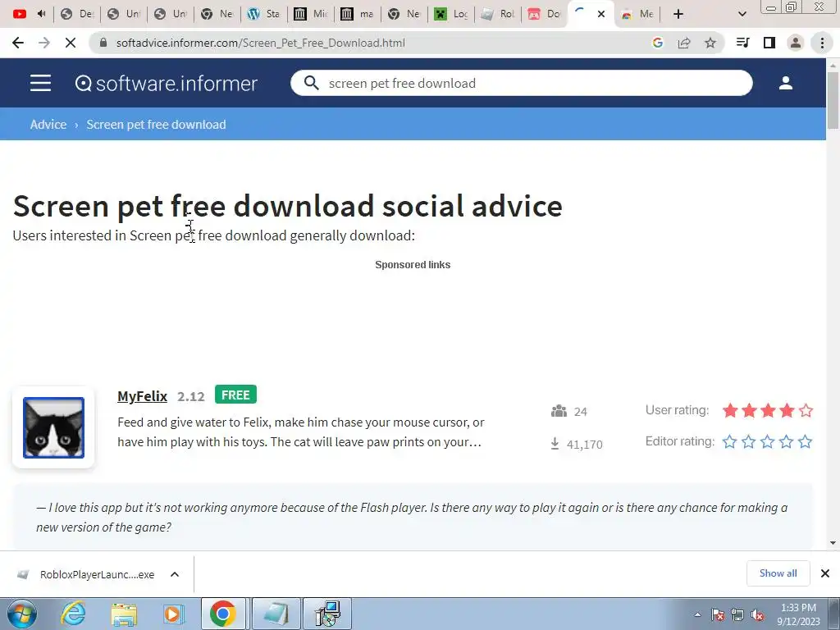Open the MyFelix program link

(x=142, y=396)
